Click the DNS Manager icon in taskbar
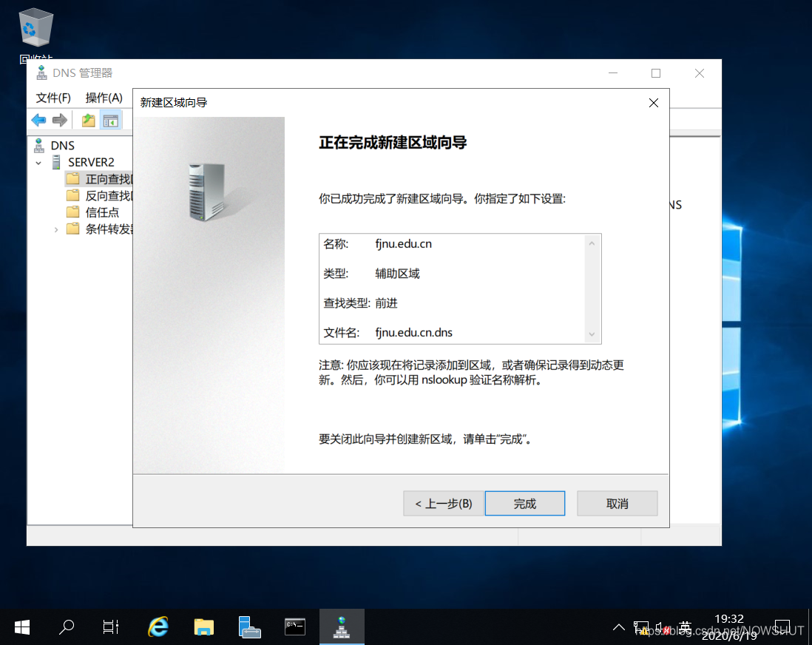 pos(342,627)
